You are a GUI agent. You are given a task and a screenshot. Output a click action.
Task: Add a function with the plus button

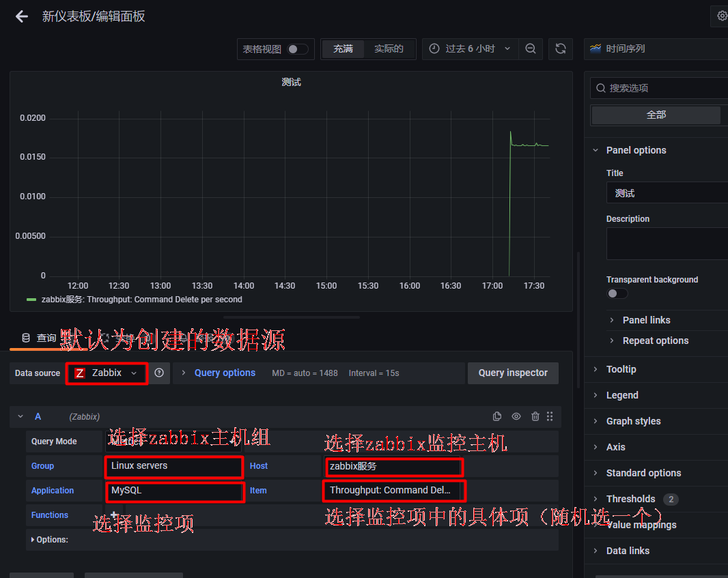(114, 515)
